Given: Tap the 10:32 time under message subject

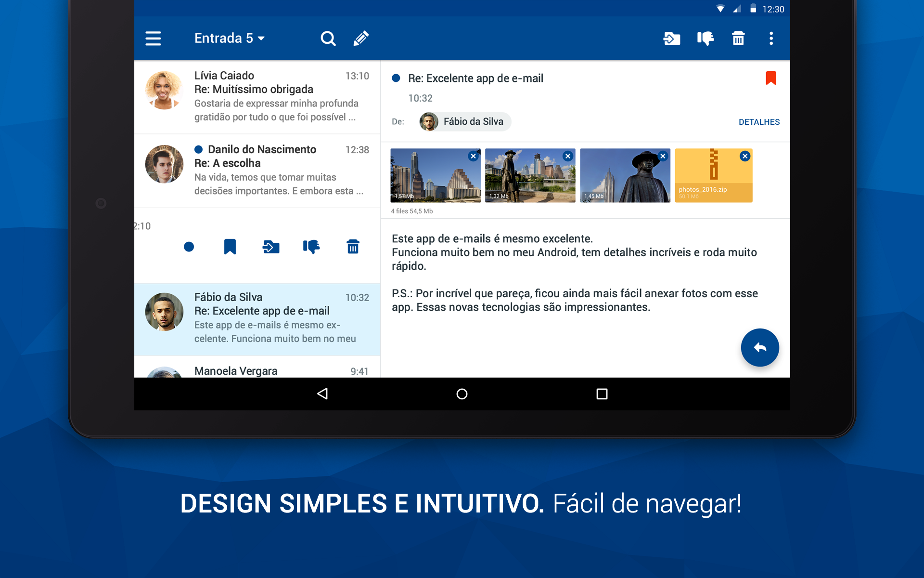Looking at the screenshot, I should [420, 98].
